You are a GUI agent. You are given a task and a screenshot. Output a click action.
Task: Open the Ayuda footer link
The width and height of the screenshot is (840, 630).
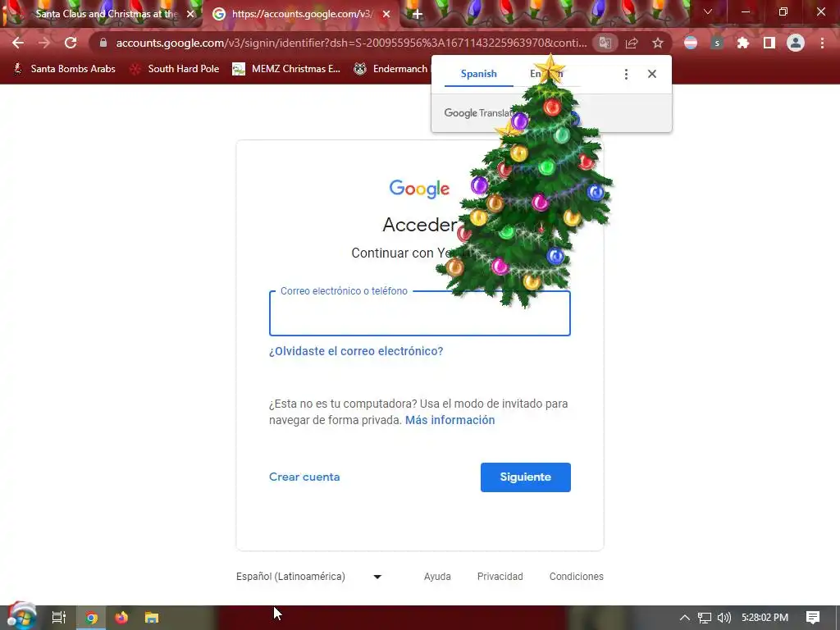[437, 577]
